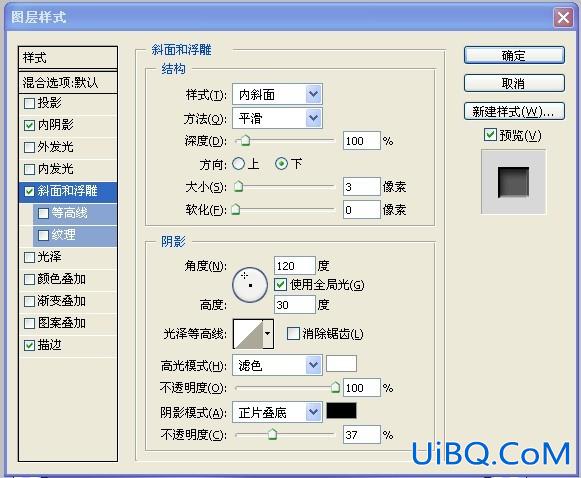Select 样式 header in the list
This screenshot has width=581, height=478.
tap(68, 58)
